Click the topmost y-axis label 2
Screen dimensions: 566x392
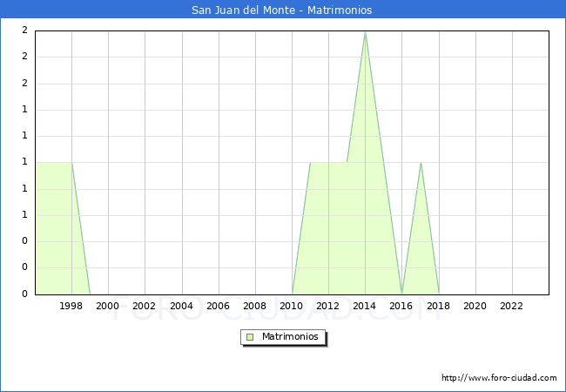24,30
